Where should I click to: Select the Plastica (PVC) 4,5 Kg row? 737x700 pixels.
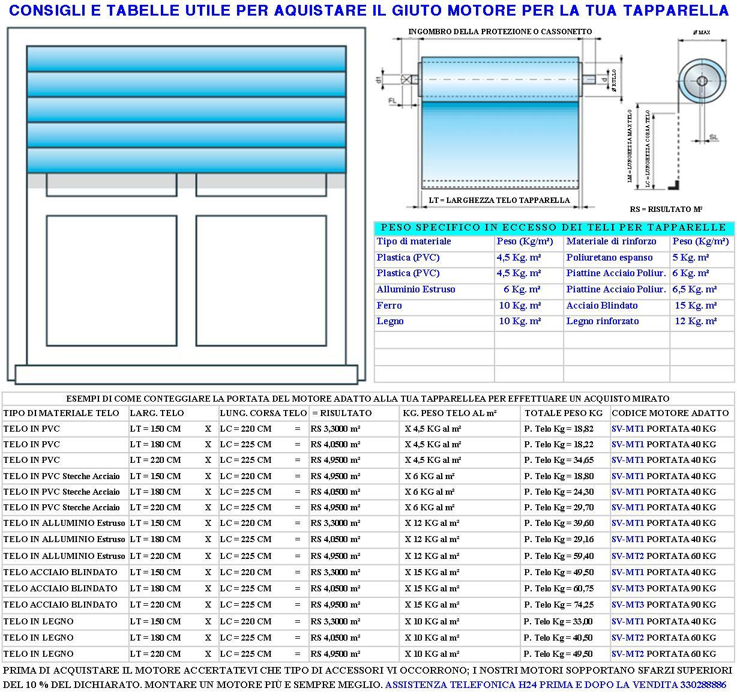[x=434, y=258]
